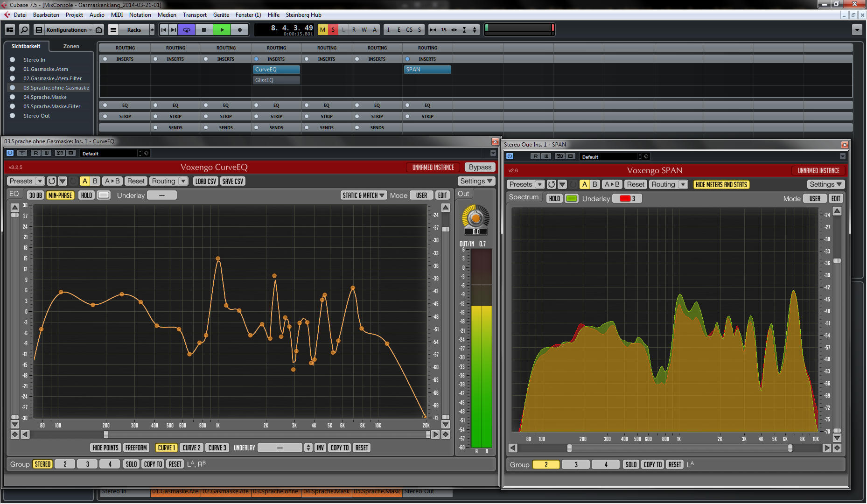Click Hide Meters and Stats in SPAN
This screenshot has width=867, height=504.
721,184
